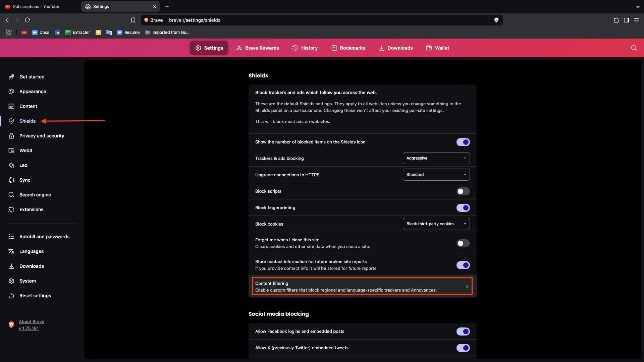The height and width of the screenshot is (362, 644).
Task: Open the Resume bookmark
Action: [128, 33]
